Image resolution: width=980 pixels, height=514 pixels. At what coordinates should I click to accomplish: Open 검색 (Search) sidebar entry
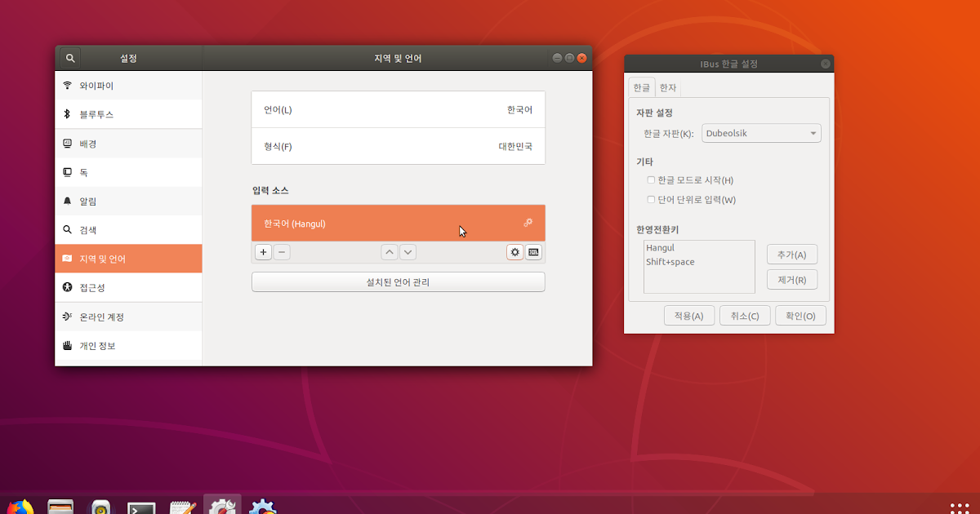tap(128, 230)
